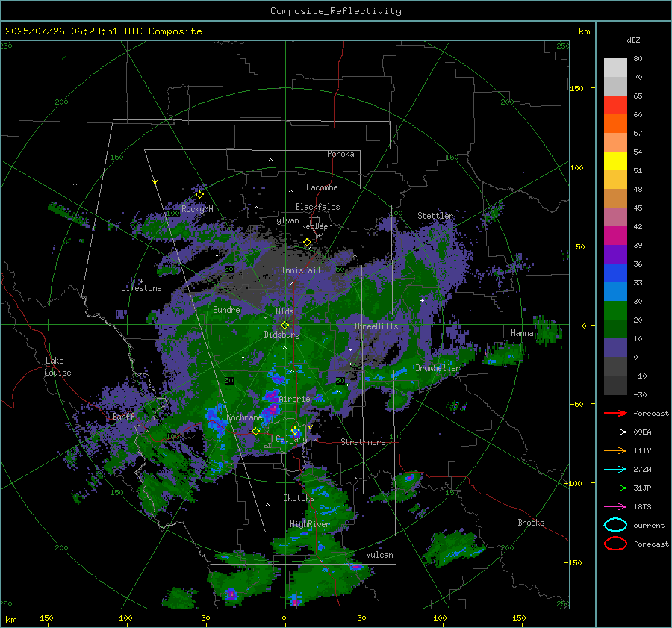Click the 0 dBZ purple swatch
Image resolution: width=672 pixels, height=628 pixels.
[x=615, y=348]
